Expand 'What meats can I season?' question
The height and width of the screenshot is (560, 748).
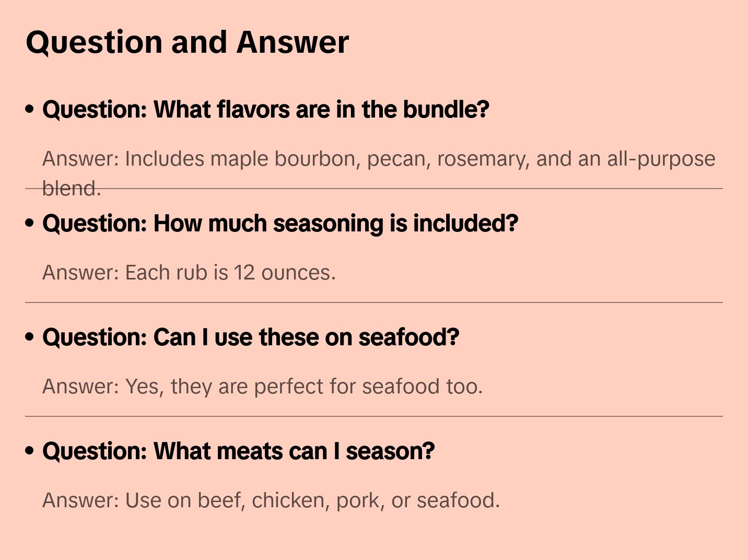coord(238,451)
